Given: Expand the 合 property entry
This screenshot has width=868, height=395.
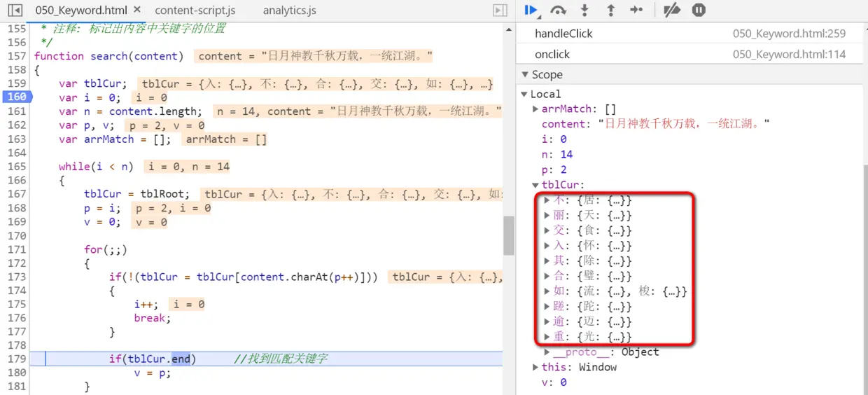Looking at the screenshot, I should 547,276.
